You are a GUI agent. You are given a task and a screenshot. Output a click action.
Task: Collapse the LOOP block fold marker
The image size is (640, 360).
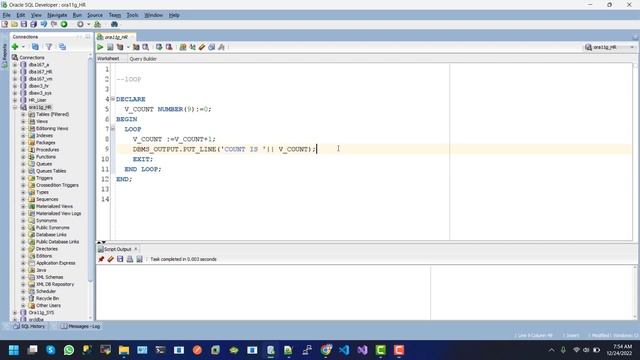(113, 129)
